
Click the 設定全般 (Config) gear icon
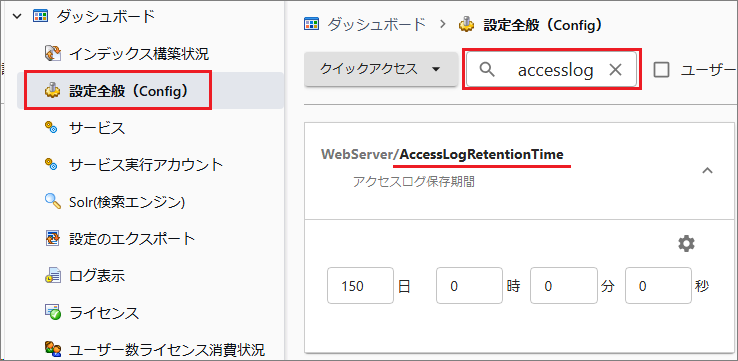click(x=53, y=90)
